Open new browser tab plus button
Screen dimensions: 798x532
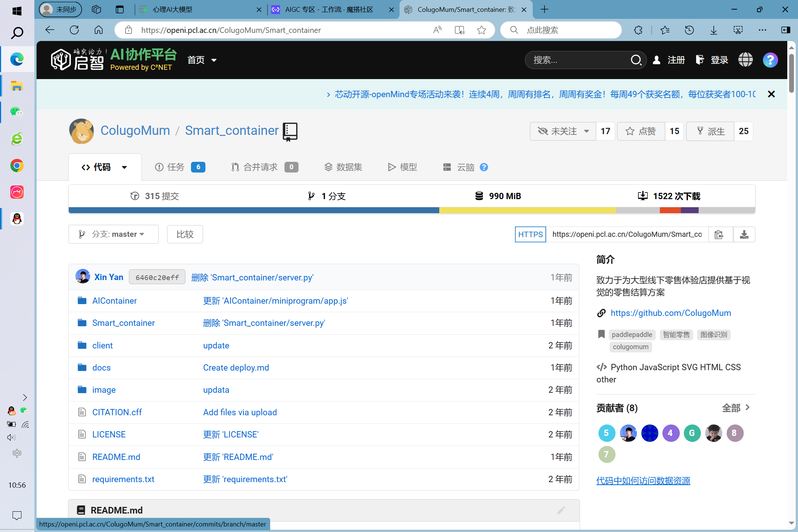pyautogui.click(x=544, y=9)
